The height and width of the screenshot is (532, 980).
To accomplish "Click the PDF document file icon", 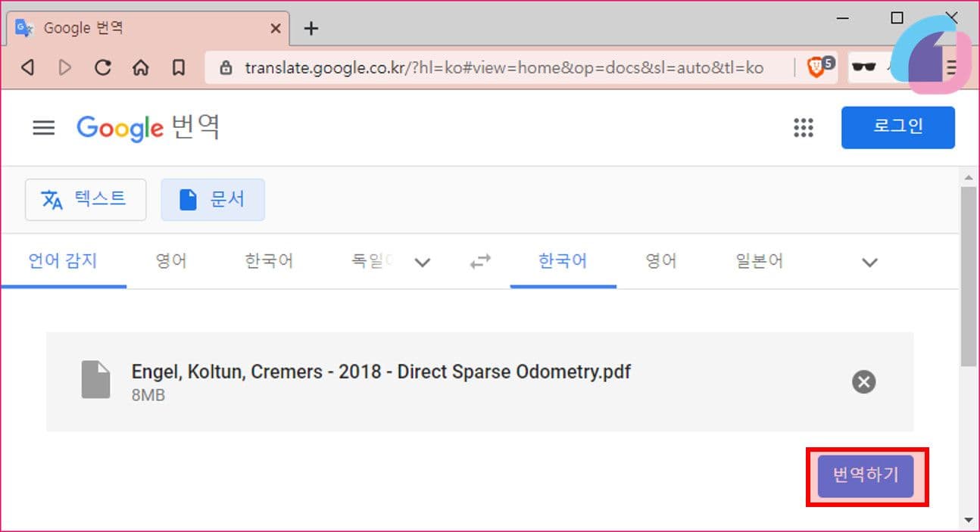I will coord(95,379).
